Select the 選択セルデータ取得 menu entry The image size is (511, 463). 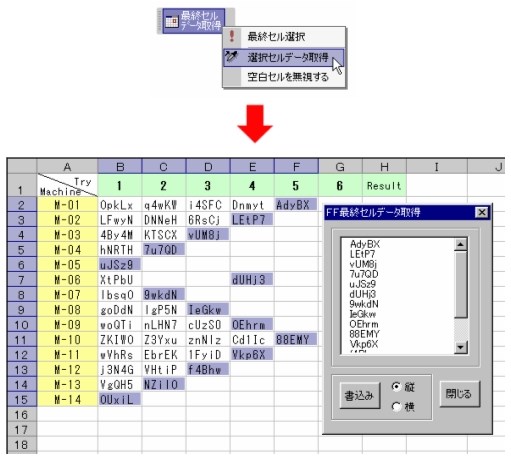[x=284, y=57]
